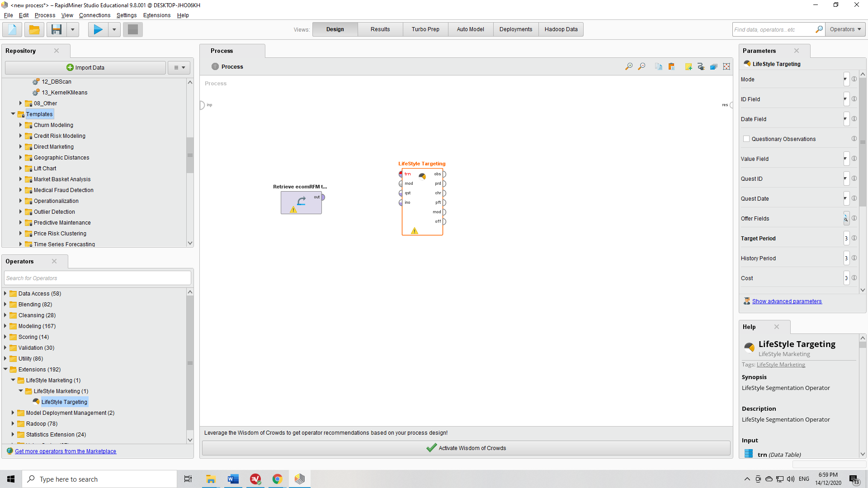
Task: Show info for the Target Period parameter
Action: point(854,238)
